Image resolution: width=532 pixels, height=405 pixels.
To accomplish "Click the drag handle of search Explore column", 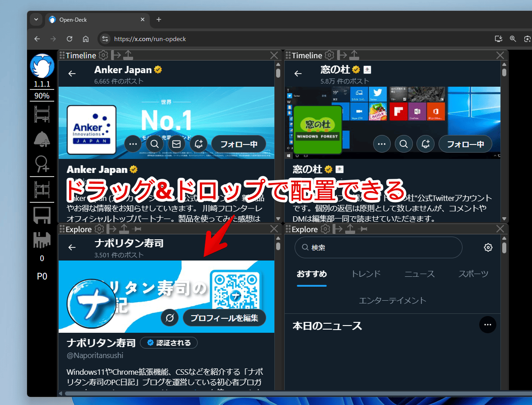I will click(x=288, y=229).
